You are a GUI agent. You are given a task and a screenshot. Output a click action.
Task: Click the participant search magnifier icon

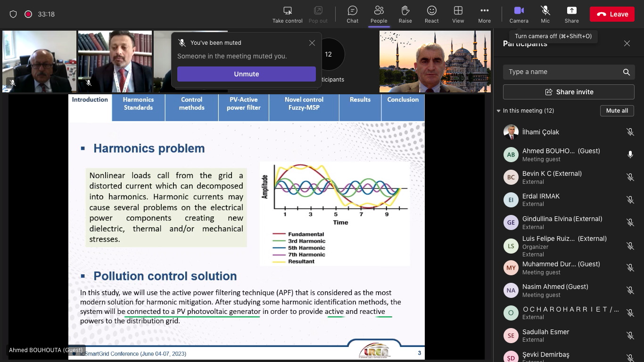click(x=627, y=72)
